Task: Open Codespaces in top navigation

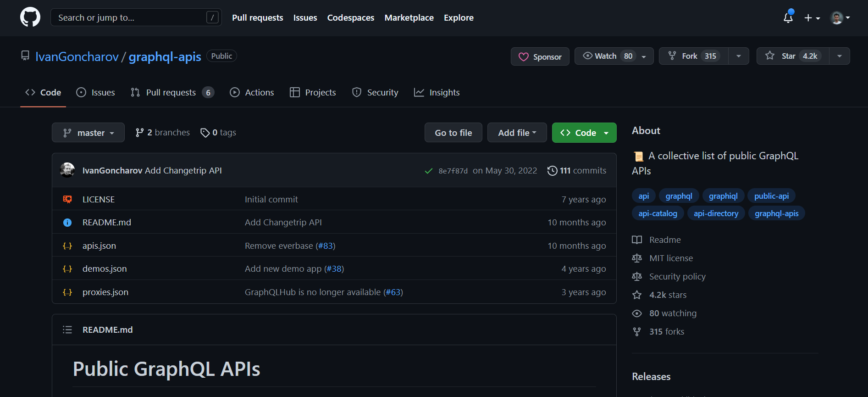Action: click(350, 17)
